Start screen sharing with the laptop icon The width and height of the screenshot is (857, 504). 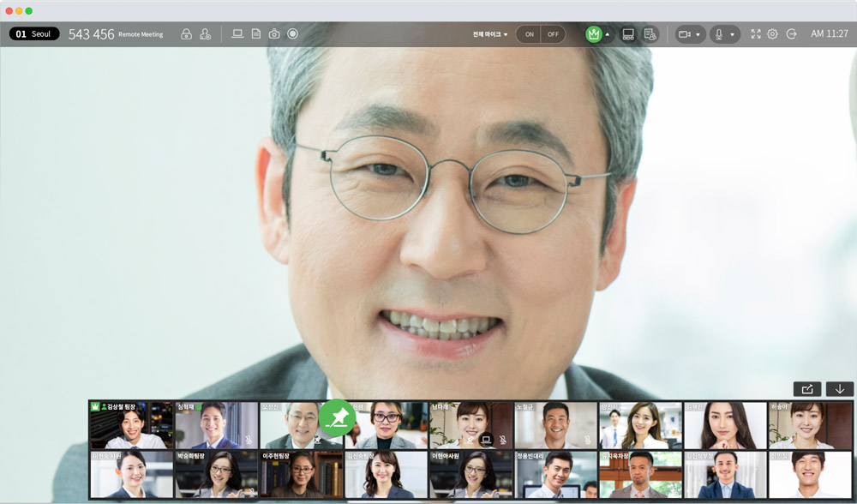(237, 34)
